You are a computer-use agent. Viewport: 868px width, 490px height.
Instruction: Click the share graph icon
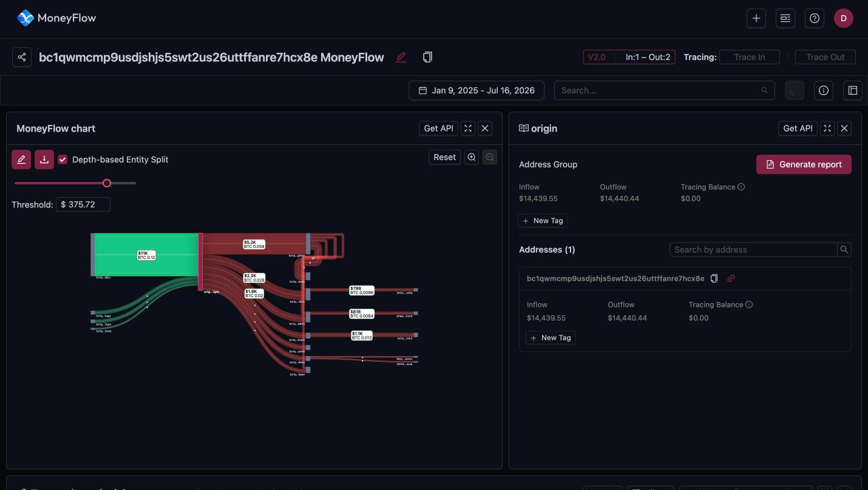22,57
